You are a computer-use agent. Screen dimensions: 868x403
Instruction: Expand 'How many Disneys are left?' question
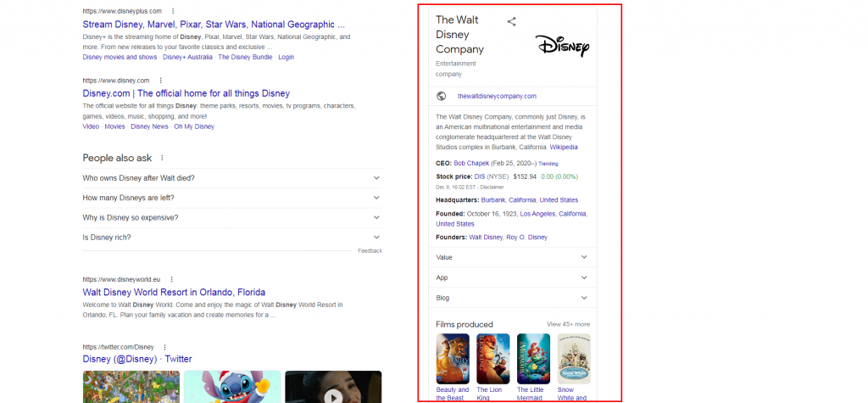(232, 198)
